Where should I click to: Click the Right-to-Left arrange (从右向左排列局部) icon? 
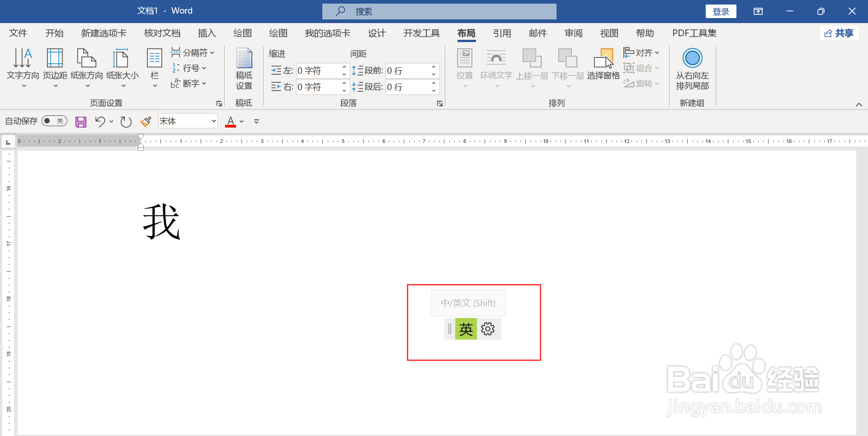point(692,58)
